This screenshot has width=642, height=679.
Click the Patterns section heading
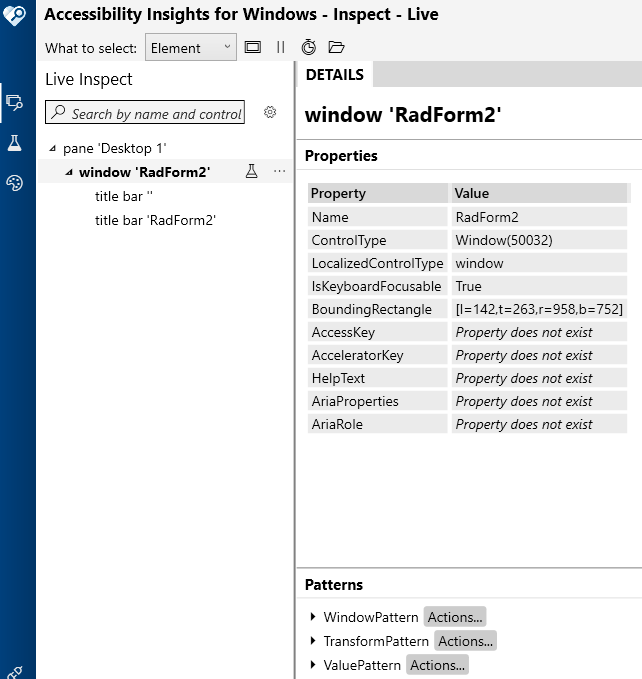[334, 585]
